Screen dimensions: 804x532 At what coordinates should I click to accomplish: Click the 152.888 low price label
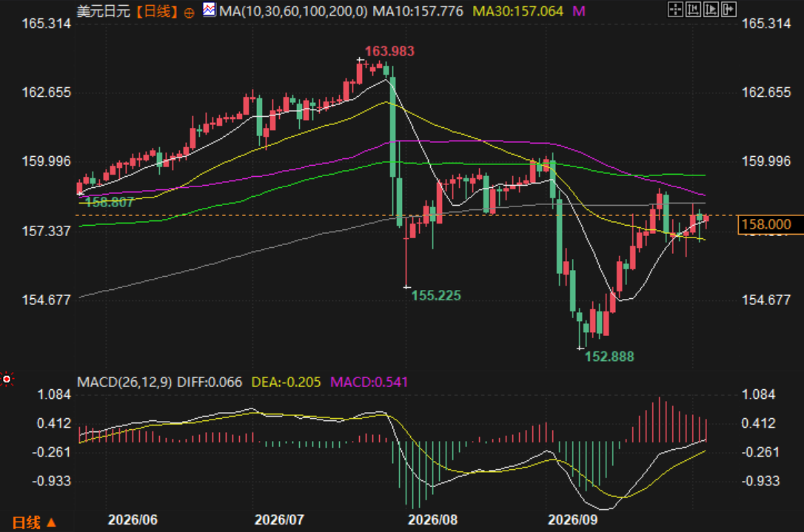tap(610, 357)
